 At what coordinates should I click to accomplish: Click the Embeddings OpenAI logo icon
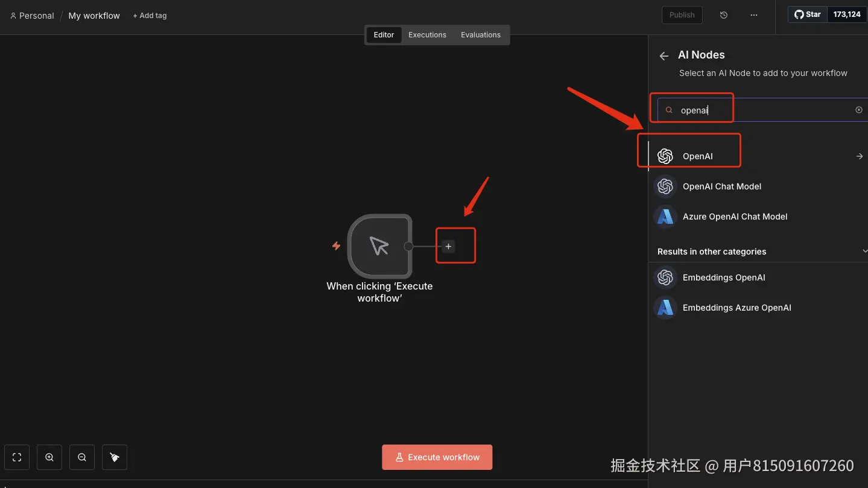[x=665, y=277]
